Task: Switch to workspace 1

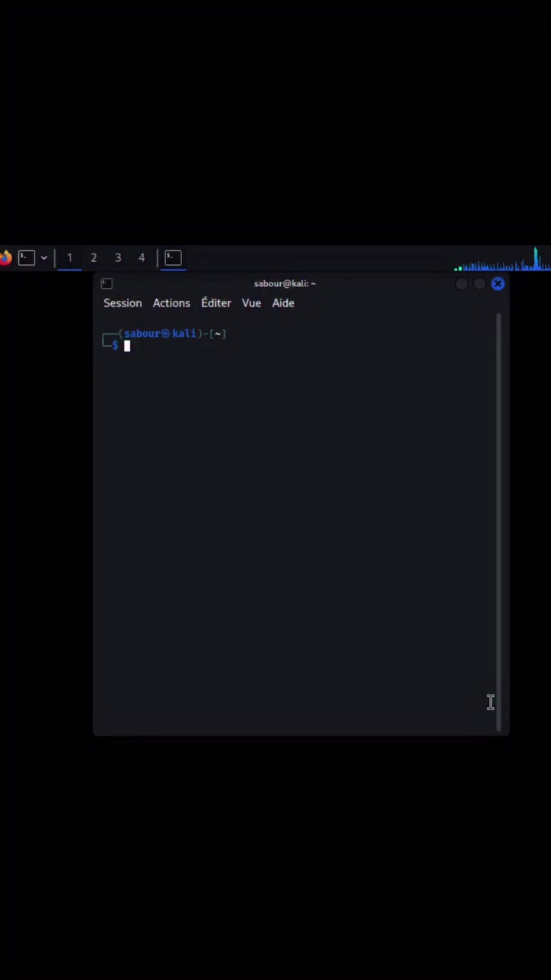Action: pos(70,258)
